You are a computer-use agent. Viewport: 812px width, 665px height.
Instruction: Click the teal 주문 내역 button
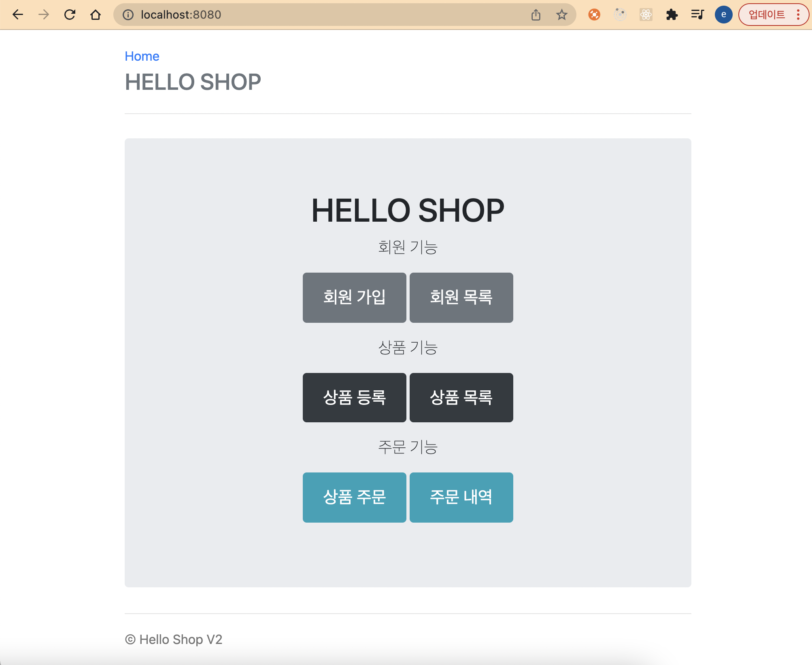click(461, 497)
